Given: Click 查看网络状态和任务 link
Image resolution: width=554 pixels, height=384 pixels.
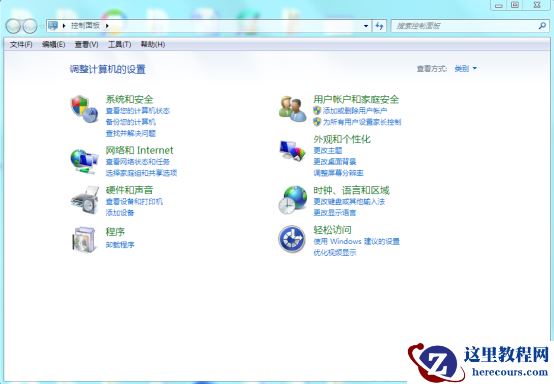Looking at the screenshot, I should click(x=138, y=162).
